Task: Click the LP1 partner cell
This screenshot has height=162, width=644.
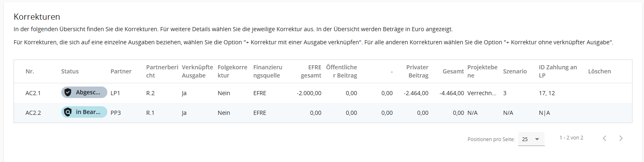Action: 115,93
